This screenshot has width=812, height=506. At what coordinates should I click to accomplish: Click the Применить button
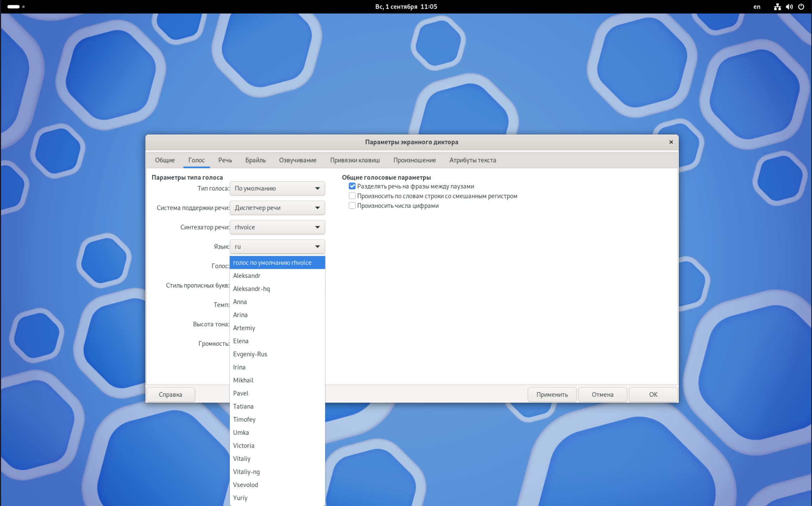pos(552,394)
